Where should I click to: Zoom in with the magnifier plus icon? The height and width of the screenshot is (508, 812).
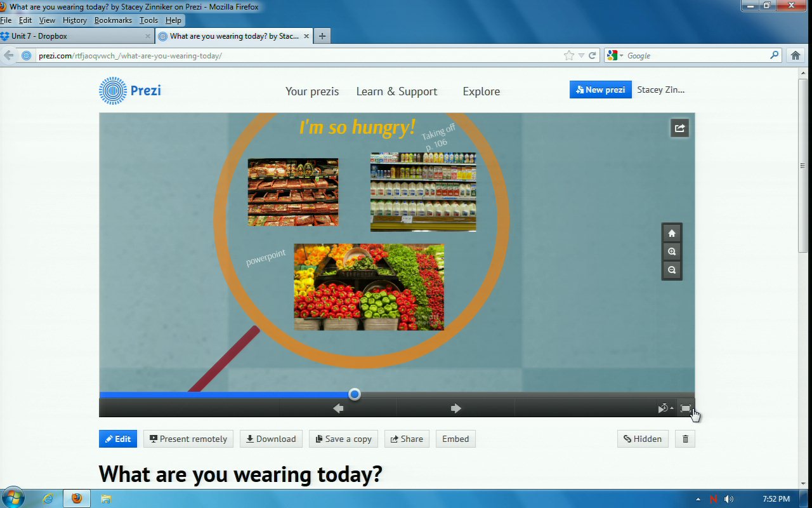pos(672,251)
